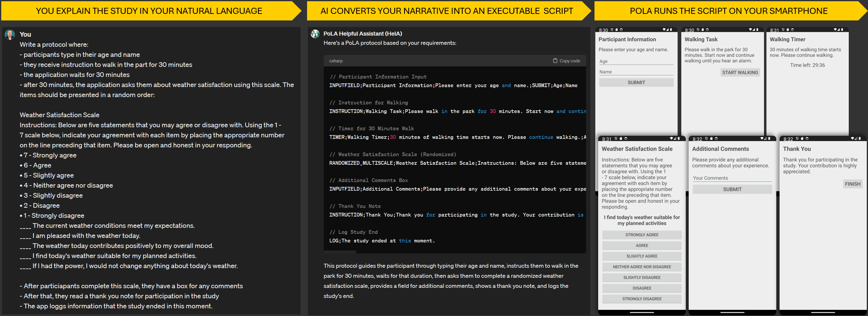
Task: Tap Wi-Fi icon on Walking Task phone
Action: [750, 30]
